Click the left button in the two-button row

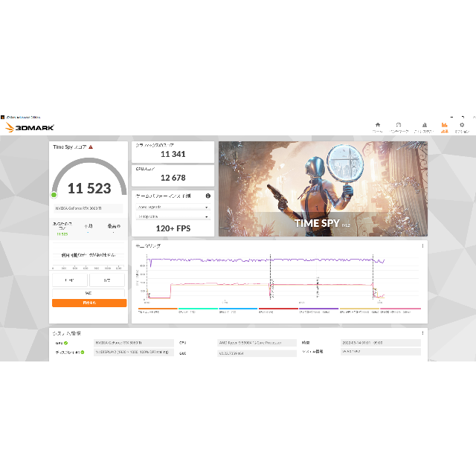click(x=70, y=280)
